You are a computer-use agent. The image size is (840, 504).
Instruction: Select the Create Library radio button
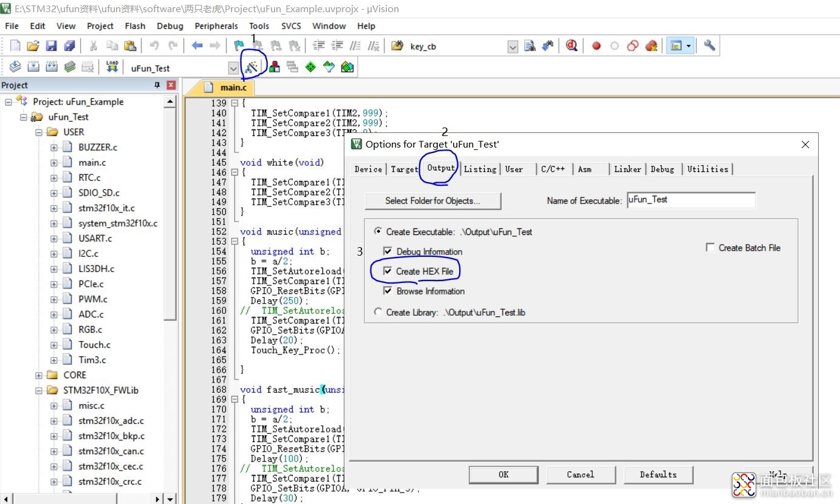coord(378,312)
